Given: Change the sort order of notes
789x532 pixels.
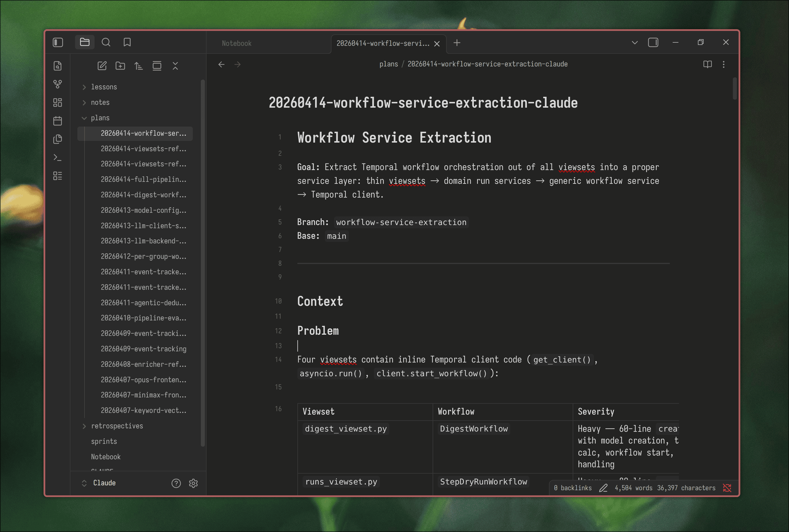Looking at the screenshot, I should (x=138, y=66).
